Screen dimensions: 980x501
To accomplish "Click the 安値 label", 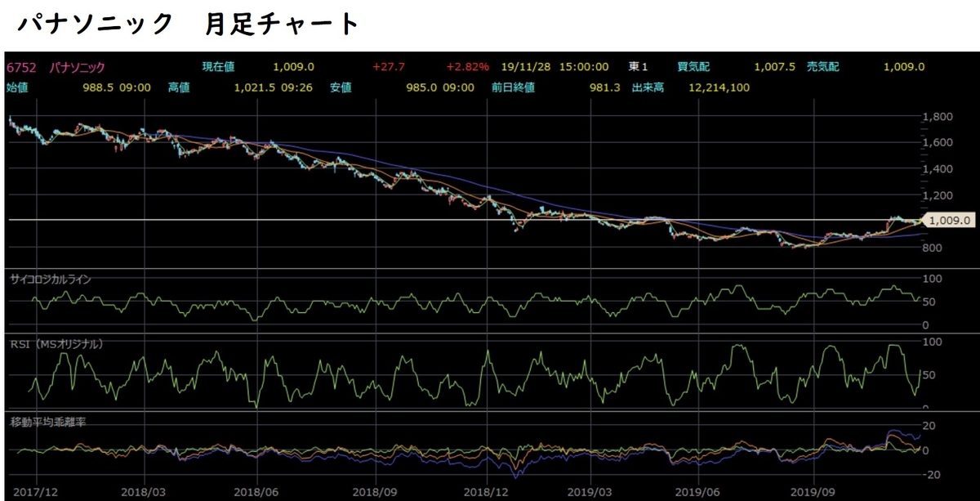I will click(x=342, y=87).
